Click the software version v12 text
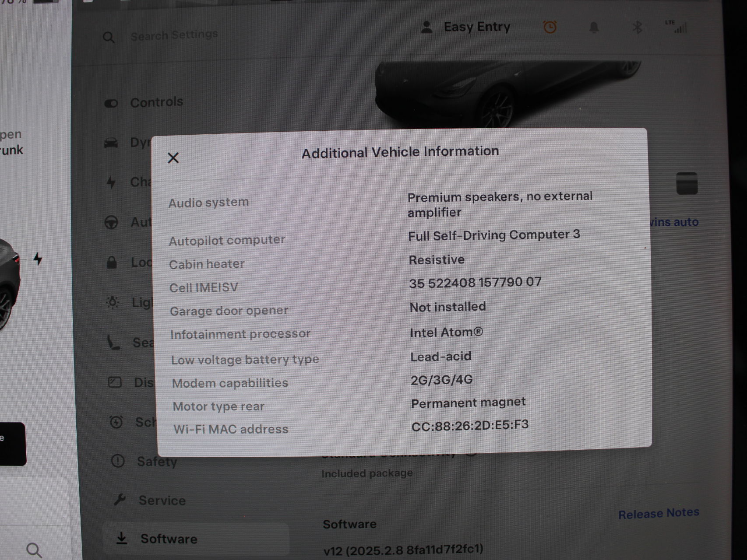 [x=403, y=549]
